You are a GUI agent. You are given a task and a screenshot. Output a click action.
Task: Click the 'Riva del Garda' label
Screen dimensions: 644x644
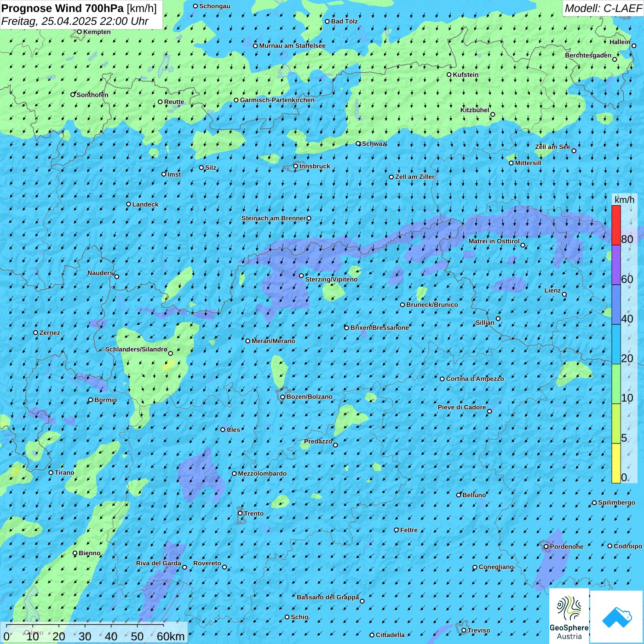[159, 563]
